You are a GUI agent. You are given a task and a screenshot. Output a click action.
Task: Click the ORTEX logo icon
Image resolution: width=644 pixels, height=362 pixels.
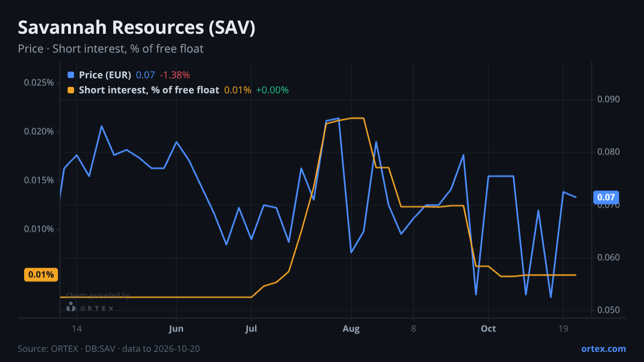coord(70,307)
